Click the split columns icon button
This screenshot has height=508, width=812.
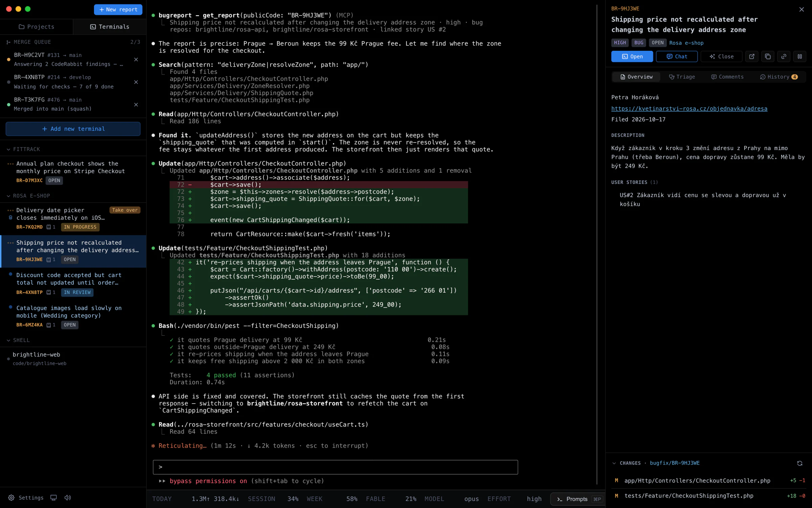[x=800, y=57]
